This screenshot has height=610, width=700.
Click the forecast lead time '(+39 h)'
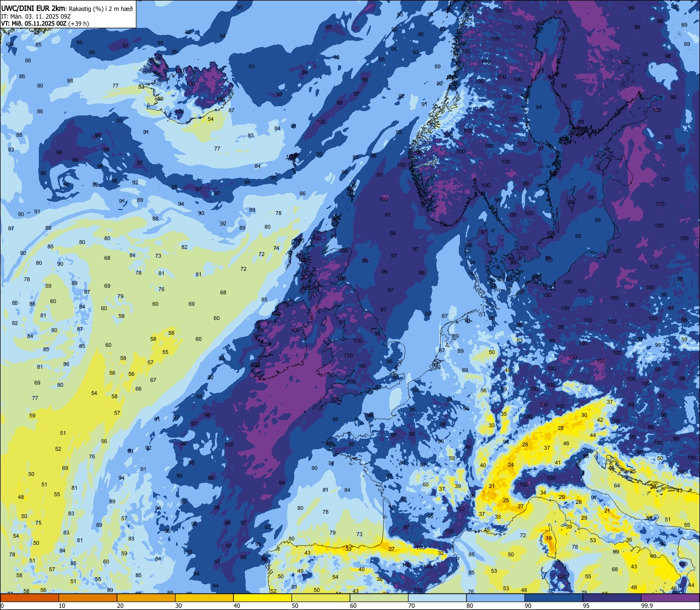tap(78, 24)
